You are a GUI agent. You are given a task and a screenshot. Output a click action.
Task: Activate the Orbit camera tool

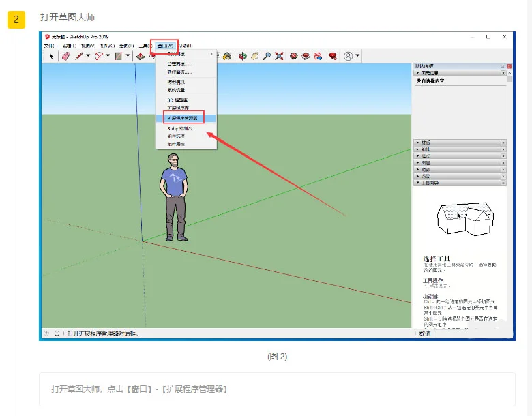pos(242,56)
